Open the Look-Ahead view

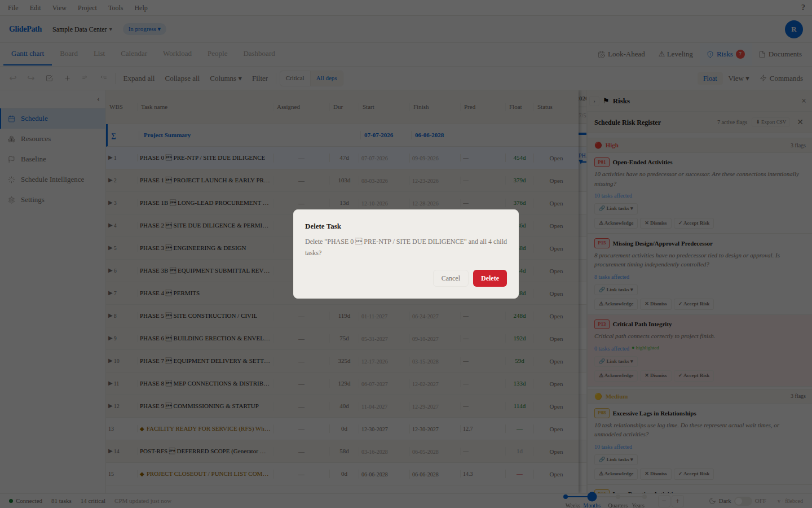[x=621, y=54]
